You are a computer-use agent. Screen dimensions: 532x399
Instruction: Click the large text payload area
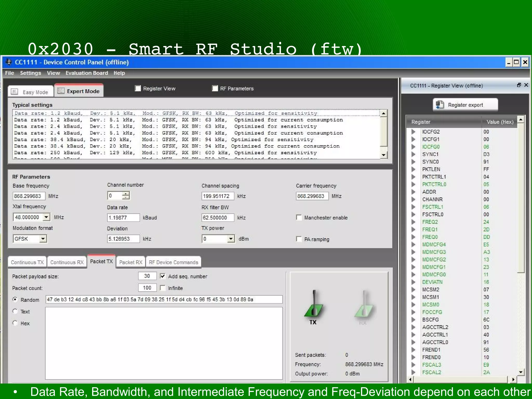click(x=164, y=343)
